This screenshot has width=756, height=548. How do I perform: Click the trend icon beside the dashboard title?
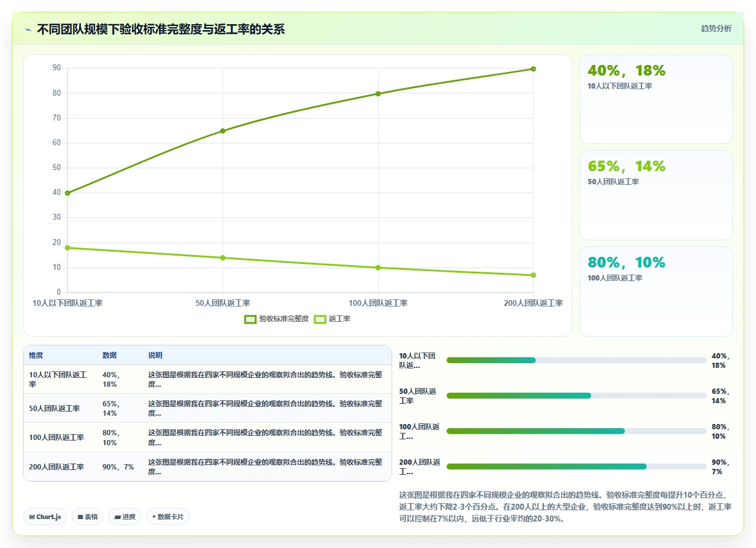click(x=28, y=30)
